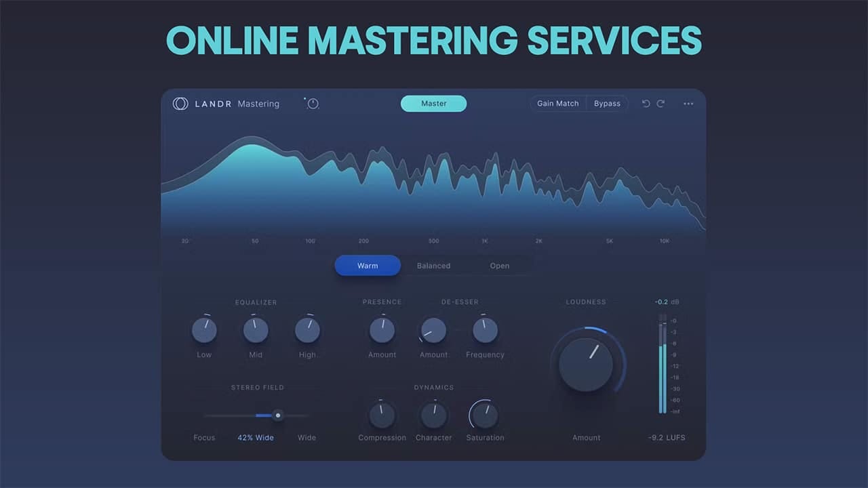Screen dimensions: 868x488
Task: Click the EQUALIZER section heading
Action: [256, 302]
